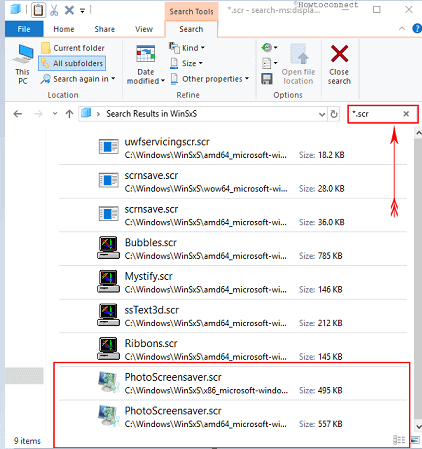This screenshot has height=449, width=422.
Task: Open the Customize Quick Access Toolbar arrow
Action: click(x=82, y=11)
